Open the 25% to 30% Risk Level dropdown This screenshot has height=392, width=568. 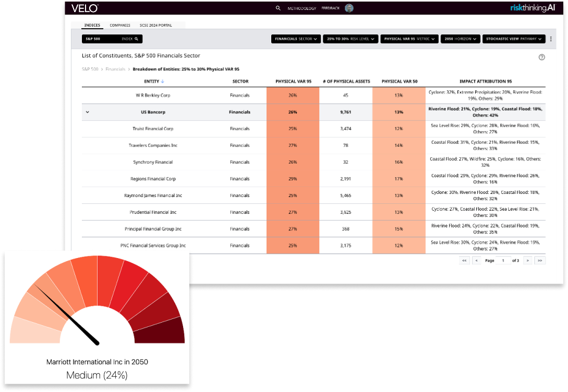[351, 39]
